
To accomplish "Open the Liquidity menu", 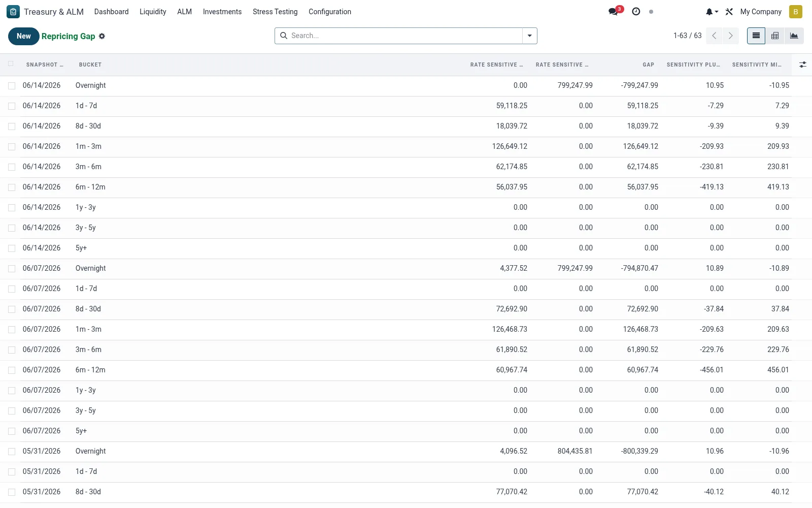I will (x=153, y=12).
